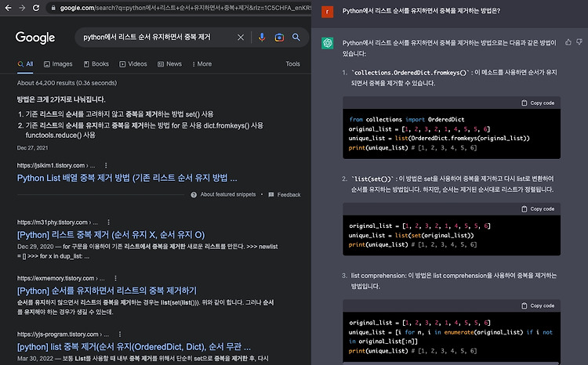Go forward using browser forward arrow

pos(22,8)
